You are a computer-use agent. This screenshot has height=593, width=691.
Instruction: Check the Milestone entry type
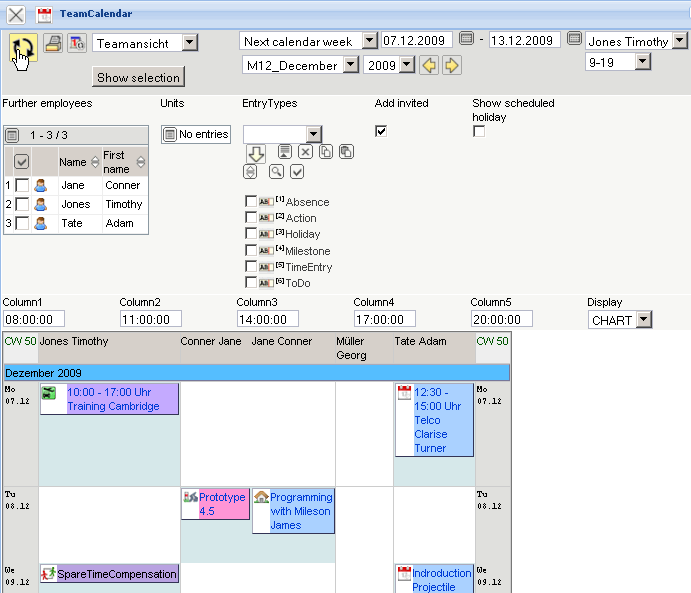pyautogui.click(x=251, y=251)
